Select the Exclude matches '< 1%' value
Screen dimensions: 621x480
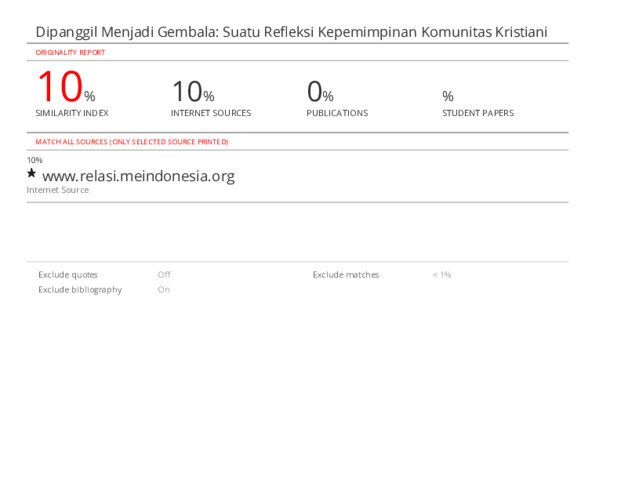[x=441, y=274]
